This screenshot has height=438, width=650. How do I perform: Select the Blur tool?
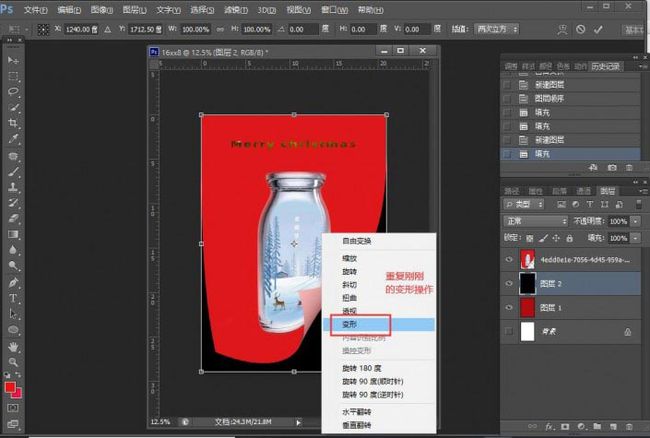point(13,250)
